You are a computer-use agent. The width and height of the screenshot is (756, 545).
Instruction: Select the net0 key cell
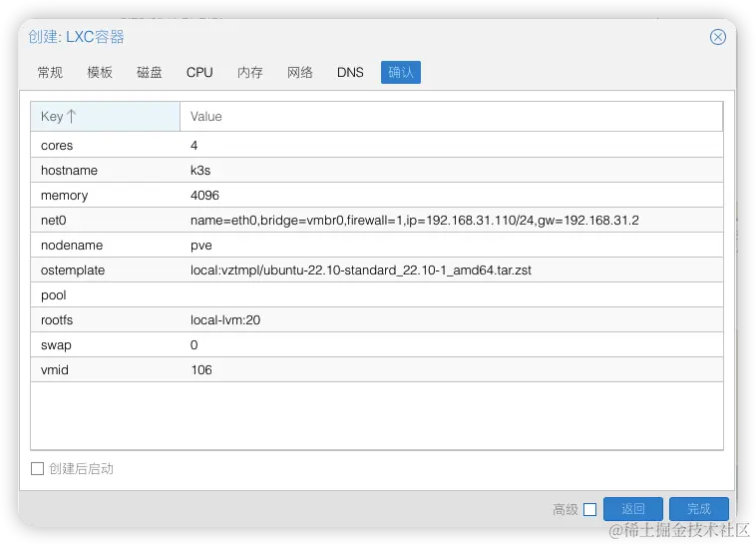click(105, 221)
